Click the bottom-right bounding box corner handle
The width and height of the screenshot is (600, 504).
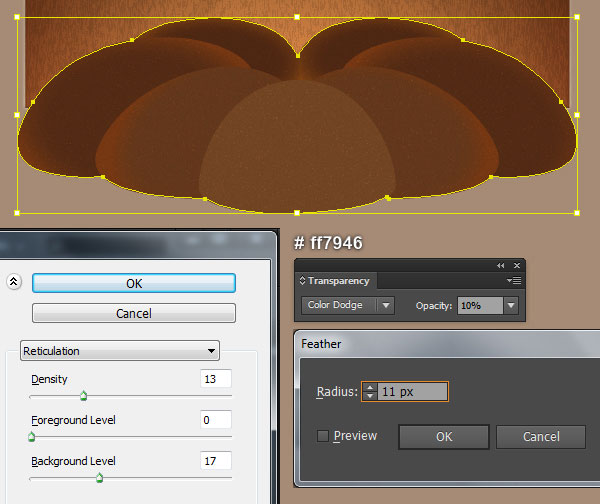(577, 213)
